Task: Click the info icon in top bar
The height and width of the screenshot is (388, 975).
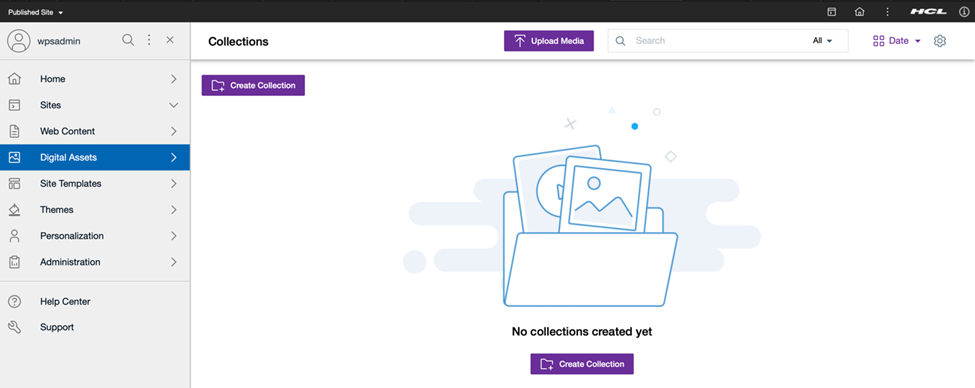Action: [x=963, y=12]
